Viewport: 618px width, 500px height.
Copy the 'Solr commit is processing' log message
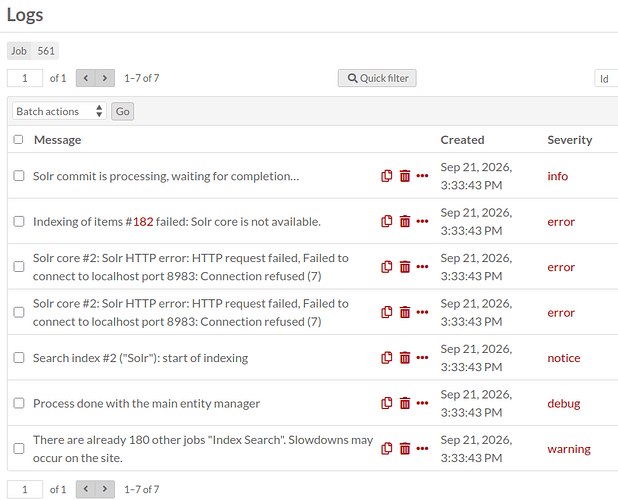tap(387, 176)
